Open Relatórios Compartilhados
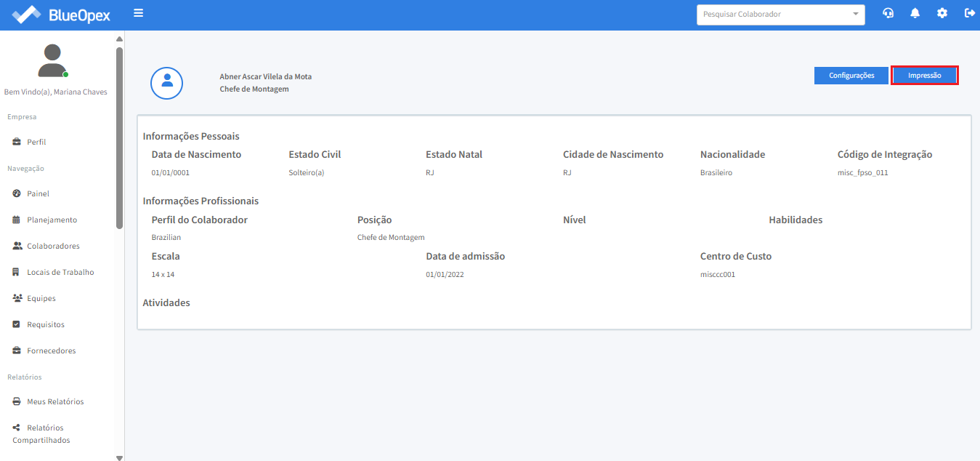The height and width of the screenshot is (461, 980). click(41, 434)
